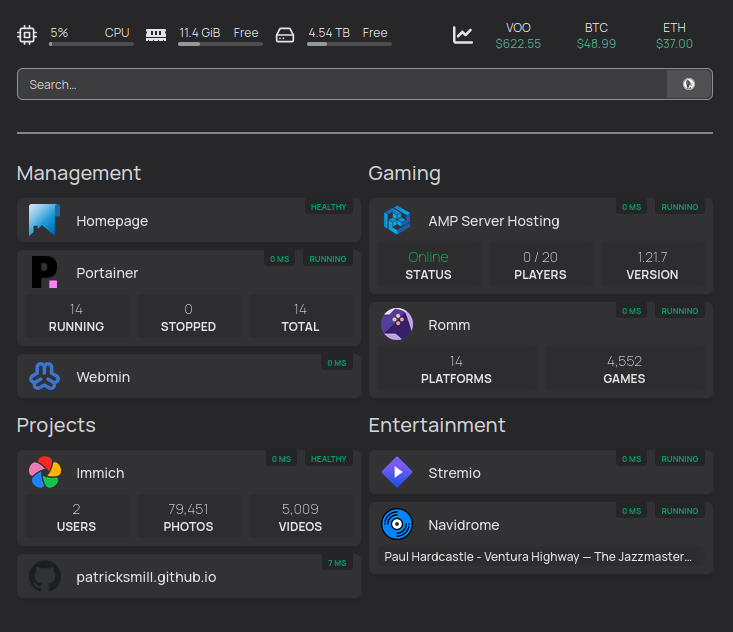Open the patricksmill.github.io link
Screen dimensions: 733x632
tap(146, 577)
